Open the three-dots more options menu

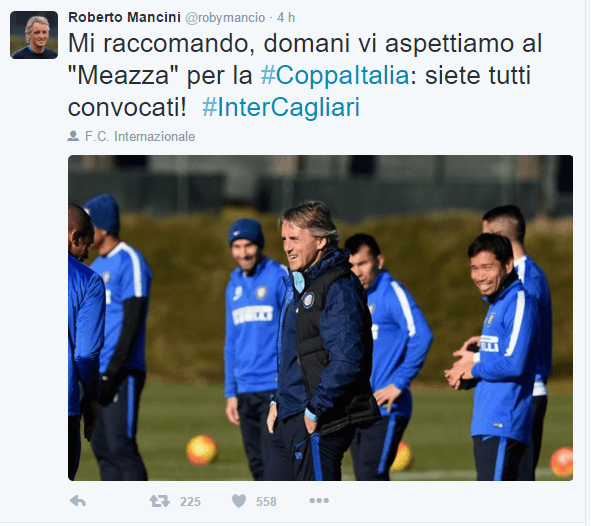coord(319,501)
